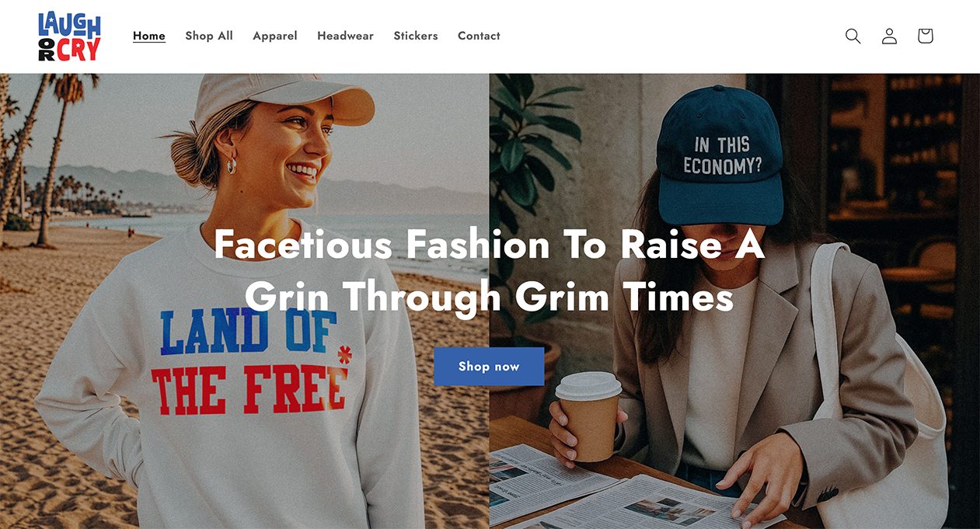Image resolution: width=980 pixels, height=529 pixels.
Task: Click the Facetious Fashion hero headline
Action: (x=490, y=270)
